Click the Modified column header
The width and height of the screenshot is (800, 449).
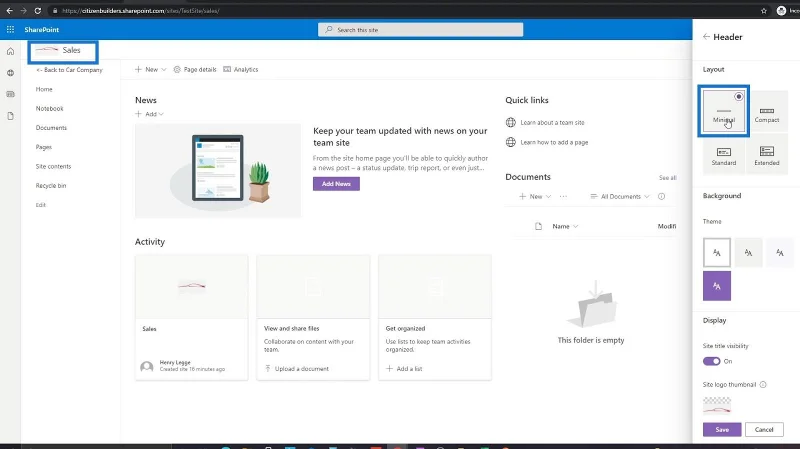pyautogui.click(x=667, y=226)
